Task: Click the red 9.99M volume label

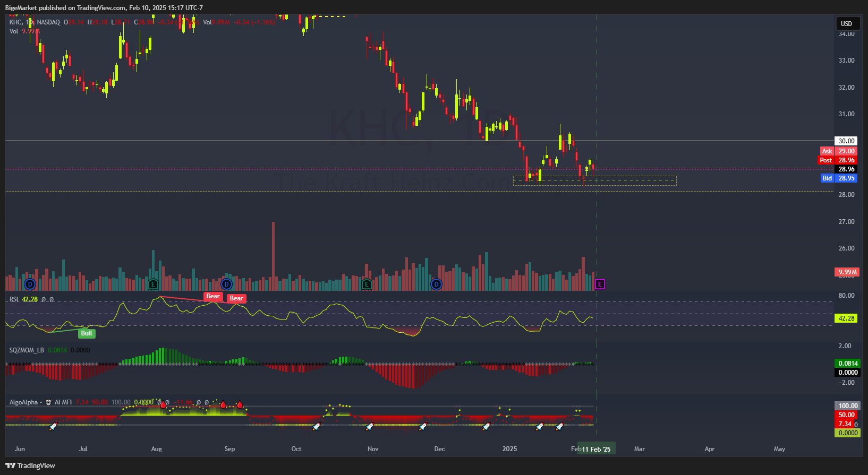Action: pos(847,272)
